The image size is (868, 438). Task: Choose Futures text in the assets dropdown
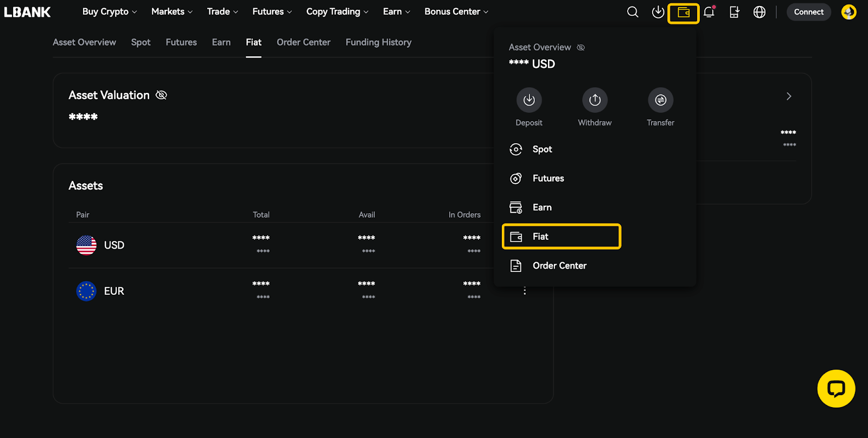click(548, 179)
